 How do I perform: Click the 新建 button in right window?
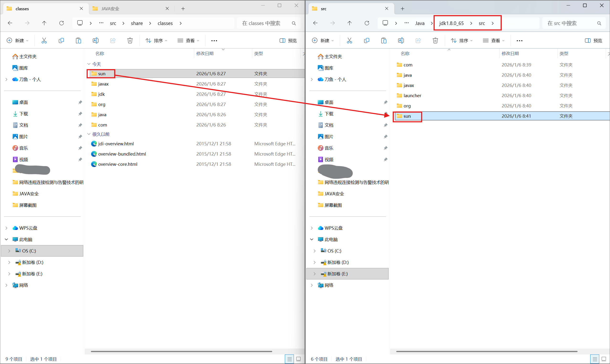click(323, 40)
